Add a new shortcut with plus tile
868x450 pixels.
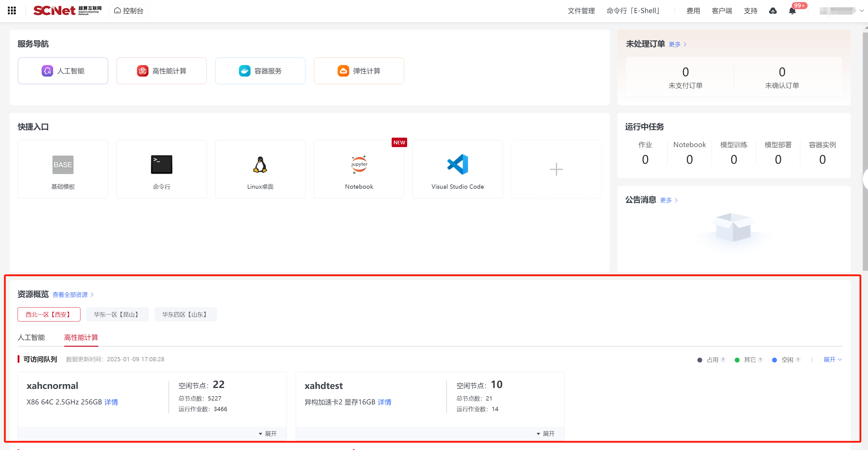click(556, 169)
